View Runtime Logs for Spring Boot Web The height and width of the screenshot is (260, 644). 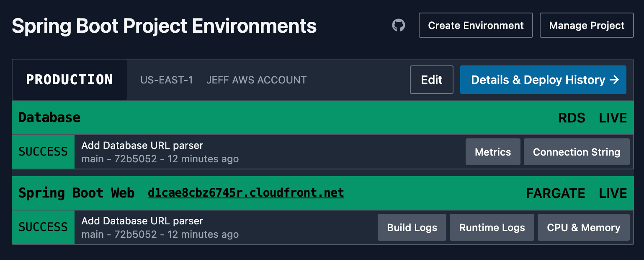pos(492,227)
